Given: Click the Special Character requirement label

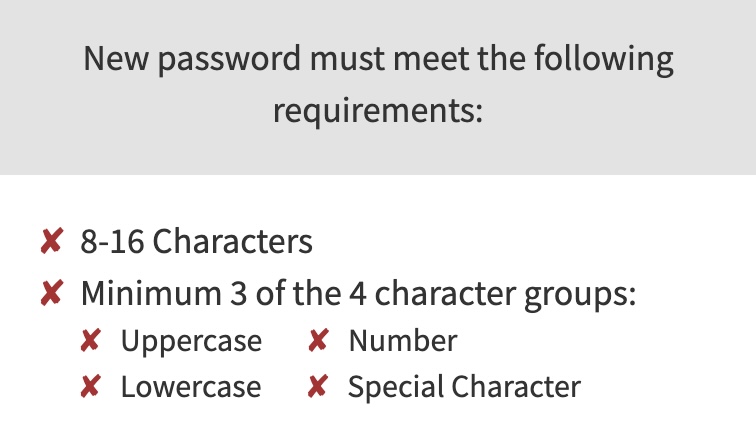Looking at the screenshot, I should tap(464, 387).
